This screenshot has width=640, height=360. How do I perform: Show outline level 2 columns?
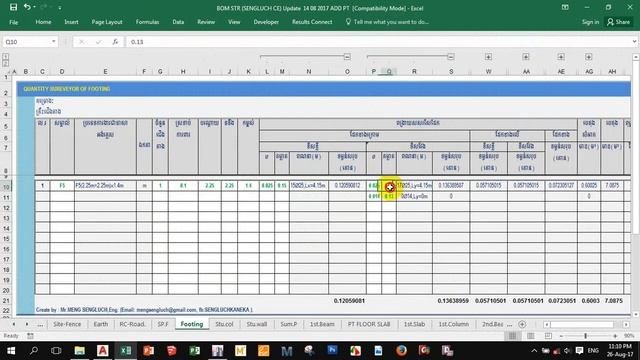6,63
